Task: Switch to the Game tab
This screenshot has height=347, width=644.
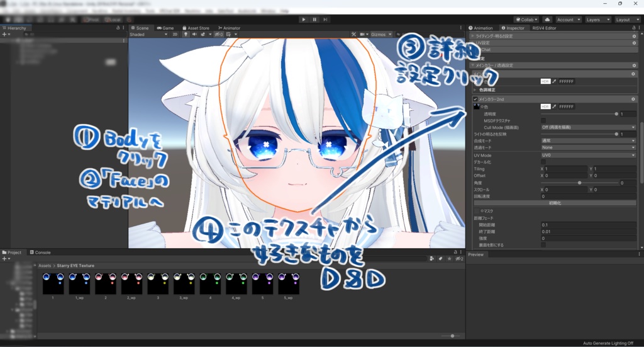Action: (x=165, y=28)
